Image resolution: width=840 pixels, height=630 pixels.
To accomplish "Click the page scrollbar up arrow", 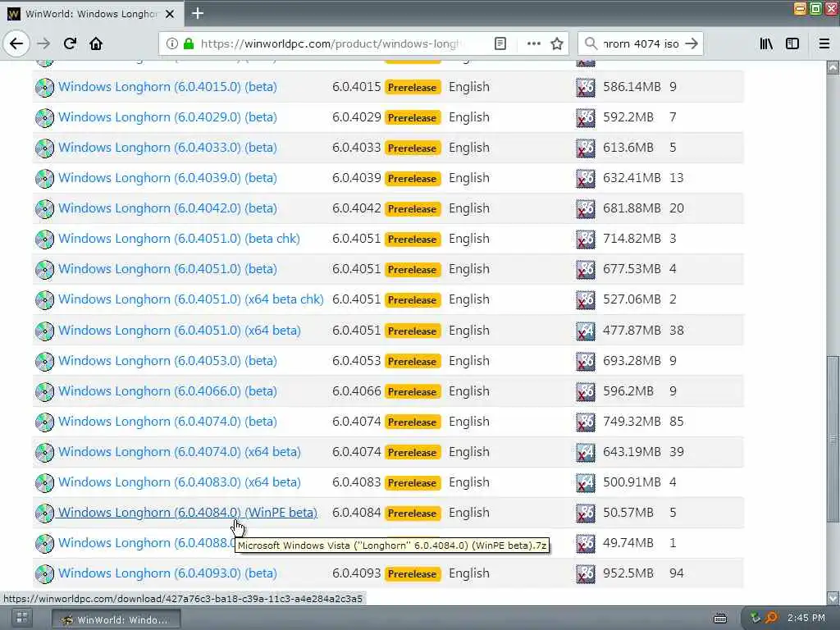I will pyautogui.click(x=833, y=67).
